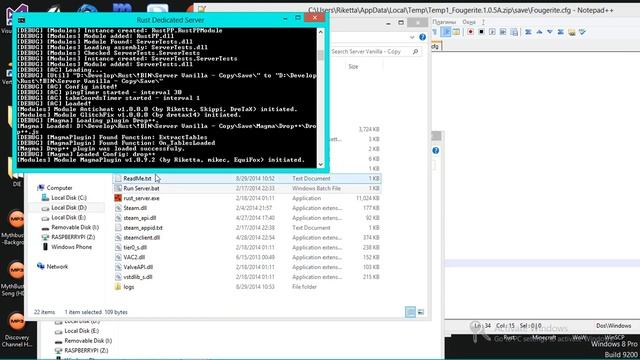Select Local Disk (C:) in navigation pane
This screenshot has width=640, height=360.
pyautogui.click(x=69, y=198)
